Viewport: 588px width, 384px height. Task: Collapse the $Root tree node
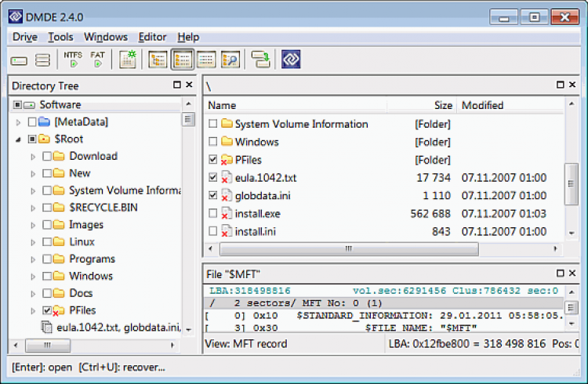tap(18, 139)
